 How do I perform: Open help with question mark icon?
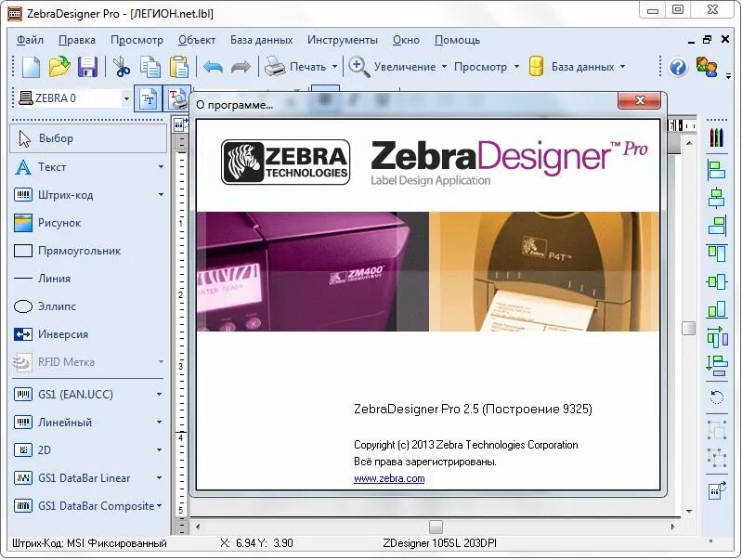point(678,67)
